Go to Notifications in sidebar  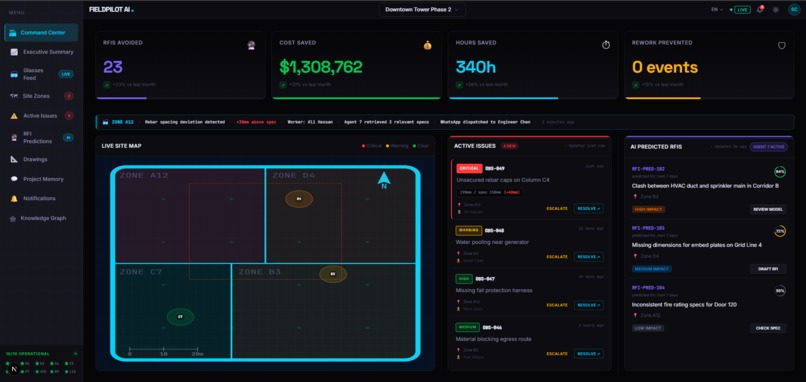pos(41,198)
